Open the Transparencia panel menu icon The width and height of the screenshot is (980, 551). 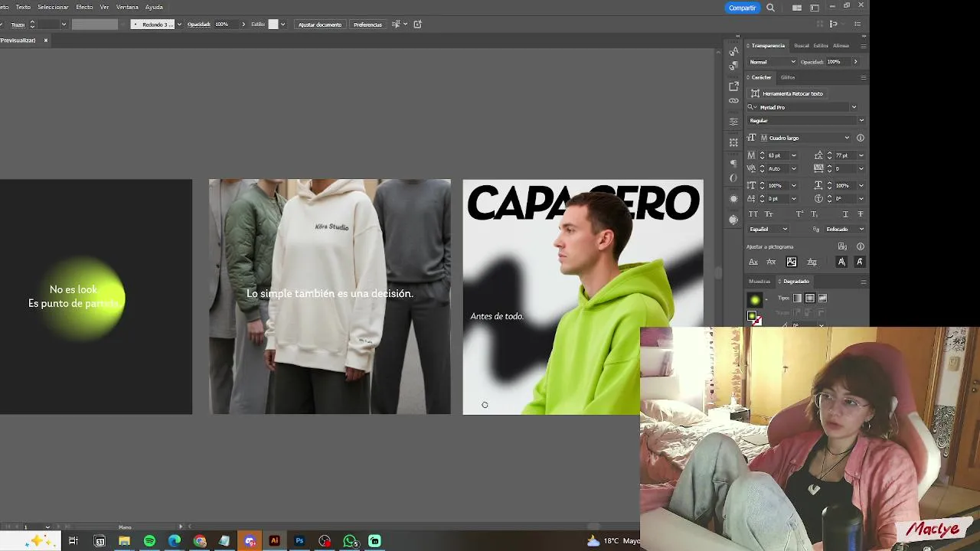tap(863, 46)
